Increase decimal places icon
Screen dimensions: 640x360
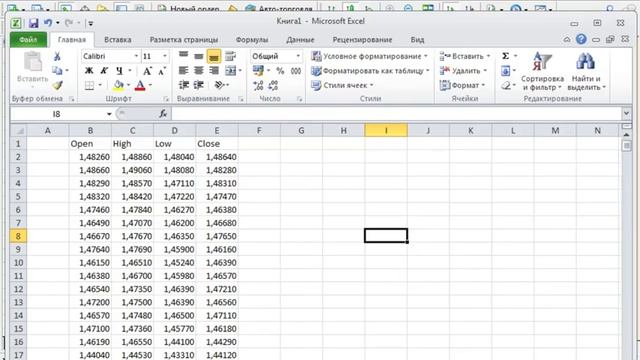pos(258,85)
